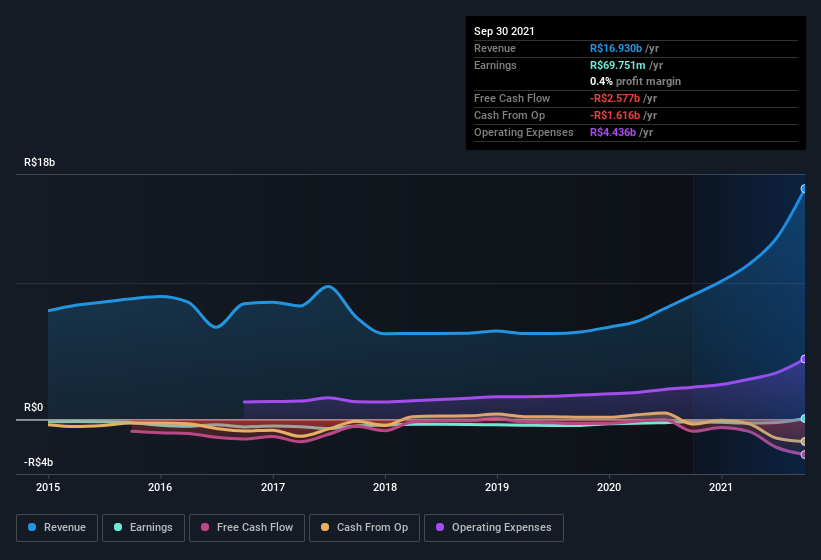The image size is (821, 560).
Task: Toggle Operating Expenses legend item
Action: pos(494,528)
